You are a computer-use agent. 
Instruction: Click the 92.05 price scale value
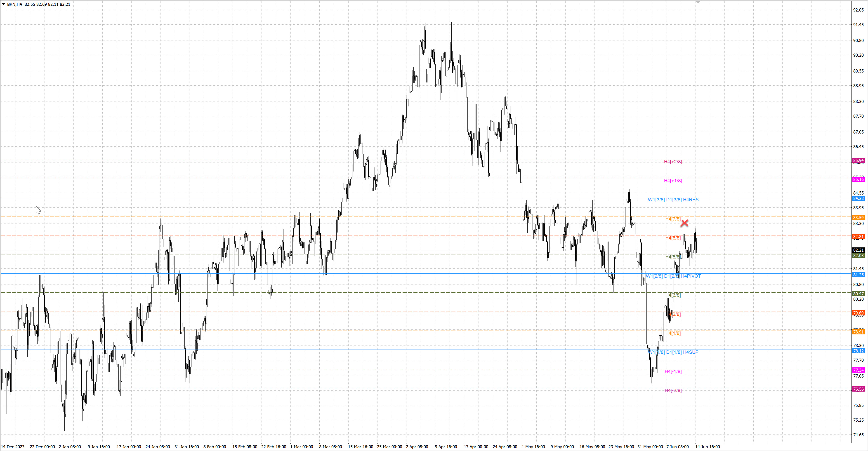(x=858, y=10)
